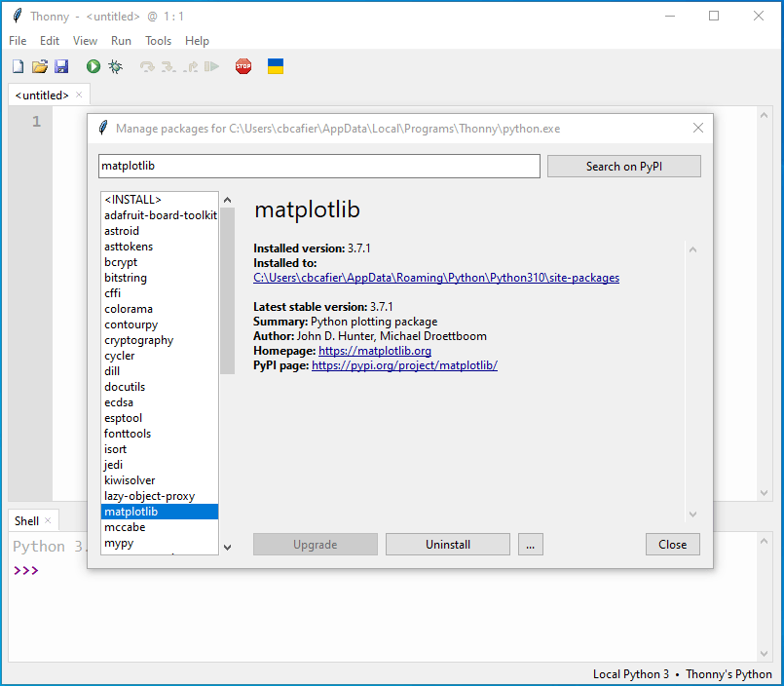Open the View menu
Image resolution: width=784 pixels, height=686 pixels.
tap(85, 41)
